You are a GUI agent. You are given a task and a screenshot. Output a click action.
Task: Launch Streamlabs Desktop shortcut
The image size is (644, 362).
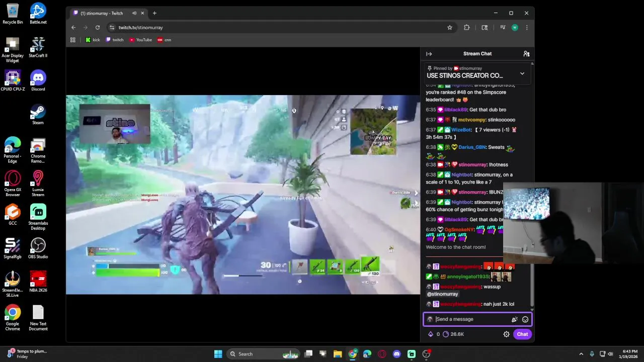[38, 217]
